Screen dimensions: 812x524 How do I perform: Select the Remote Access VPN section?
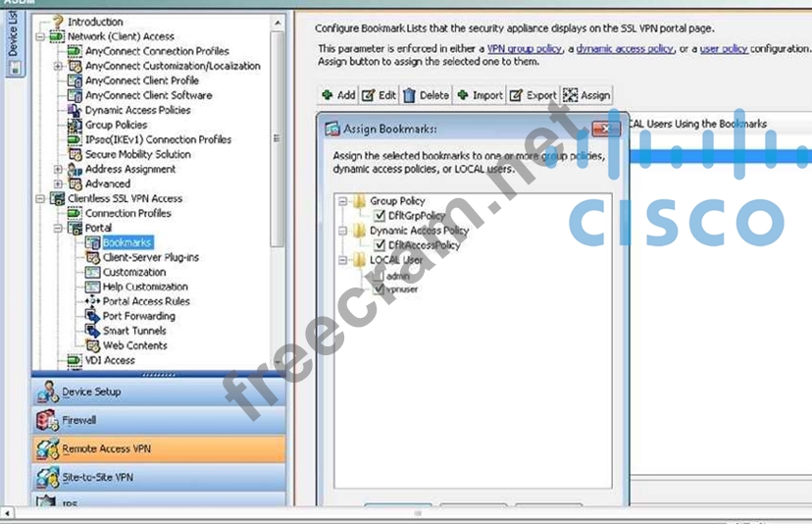pos(106,448)
